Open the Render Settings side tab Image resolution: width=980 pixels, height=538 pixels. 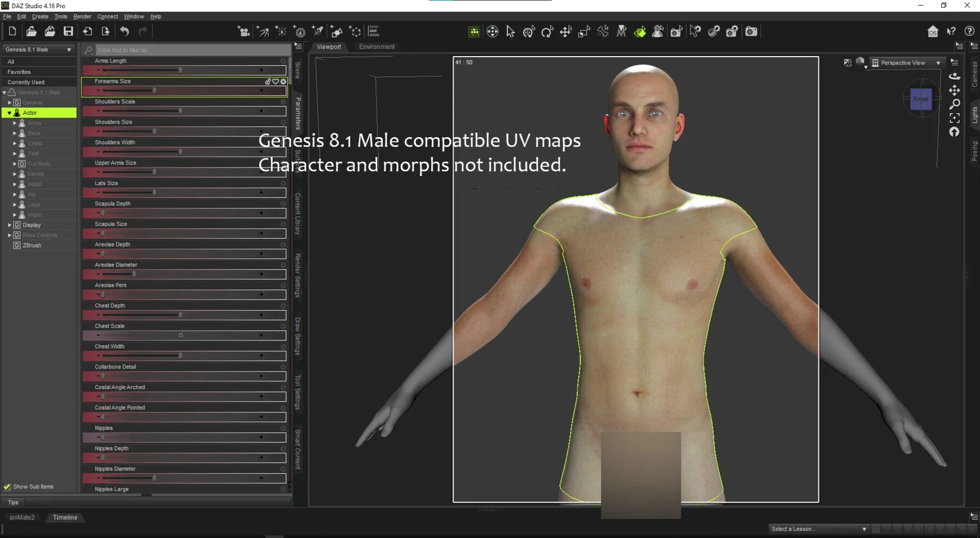coord(298,275)
